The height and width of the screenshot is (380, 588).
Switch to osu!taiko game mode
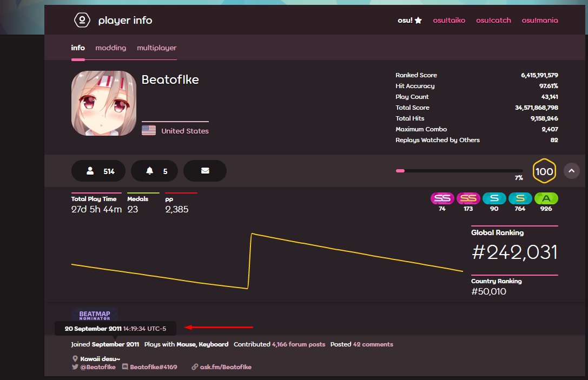point(449,20)
